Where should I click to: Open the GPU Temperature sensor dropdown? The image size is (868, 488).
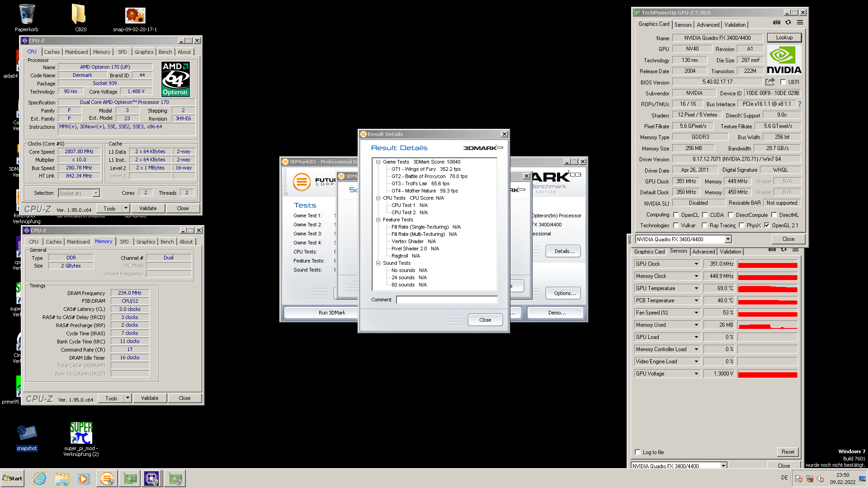696,288
